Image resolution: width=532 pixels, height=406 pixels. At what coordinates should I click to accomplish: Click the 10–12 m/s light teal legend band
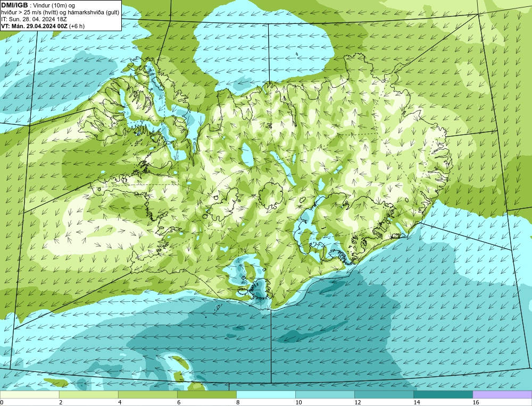(325, 394)
